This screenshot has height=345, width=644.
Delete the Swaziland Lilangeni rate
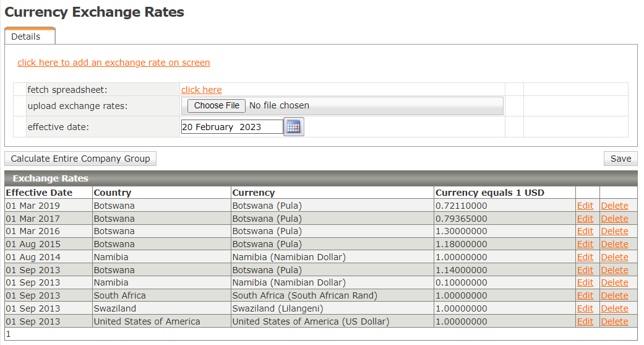tap(614, 308)
